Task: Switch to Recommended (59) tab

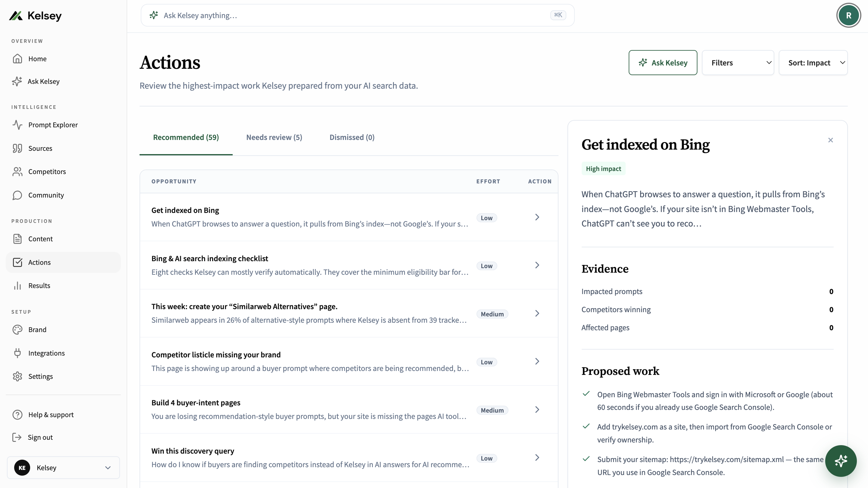Action: coord(186,137)
